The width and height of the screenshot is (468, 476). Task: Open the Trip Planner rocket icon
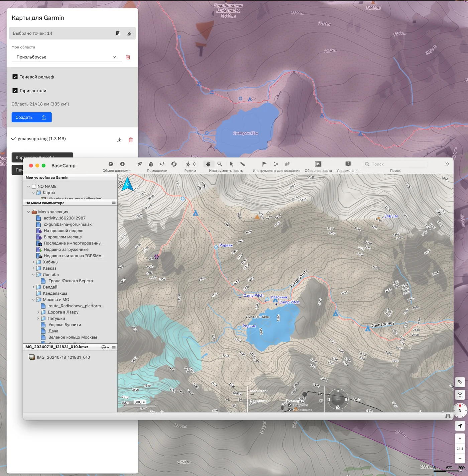click(140, 164)
